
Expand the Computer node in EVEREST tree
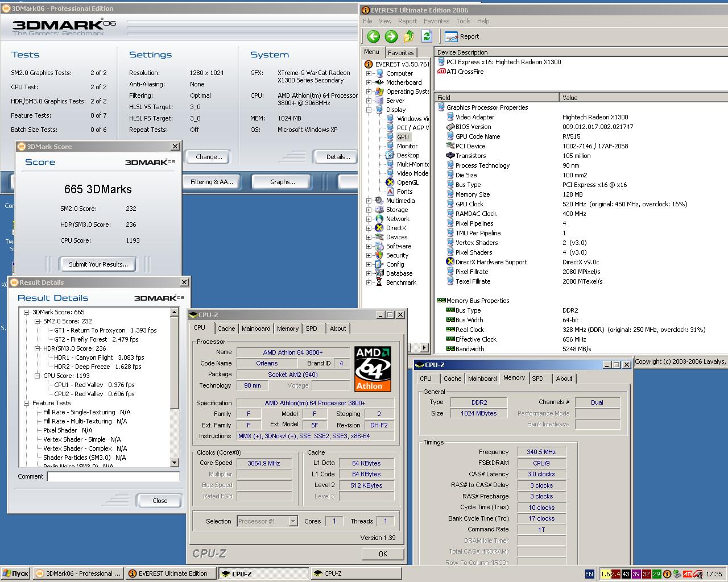[369, 73]
